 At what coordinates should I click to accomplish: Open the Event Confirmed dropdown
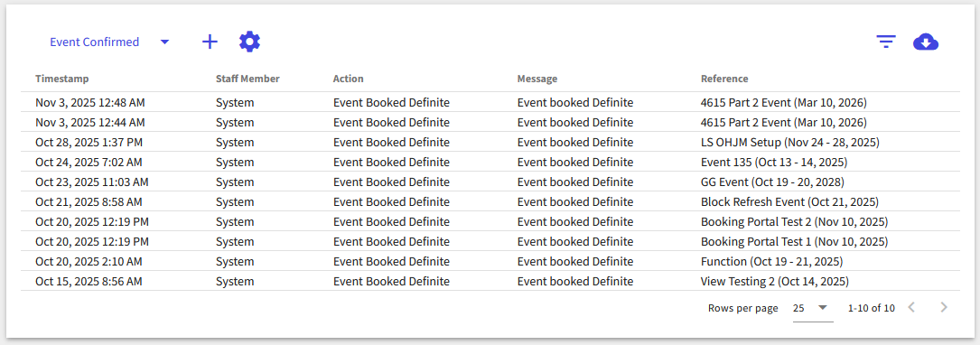coord(109,42)
